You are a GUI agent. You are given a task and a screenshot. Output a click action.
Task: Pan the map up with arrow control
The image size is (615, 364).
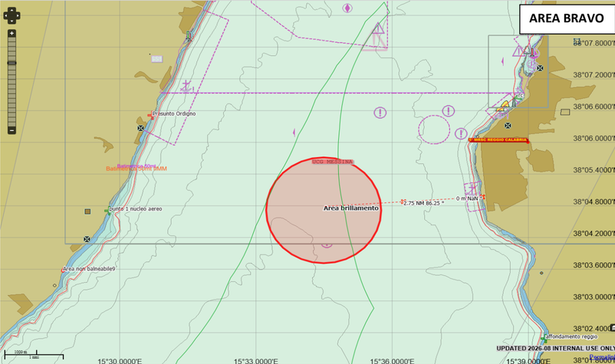point(12,10)
